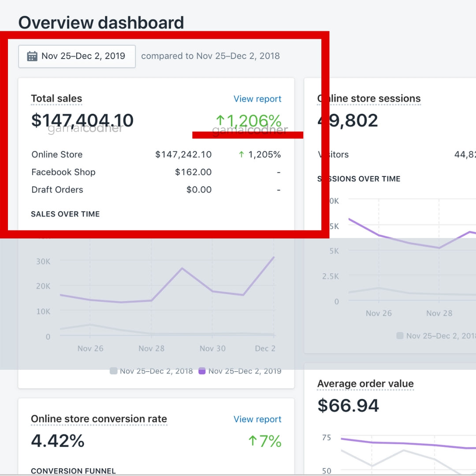Click the Average order value heading

[365, 384]
